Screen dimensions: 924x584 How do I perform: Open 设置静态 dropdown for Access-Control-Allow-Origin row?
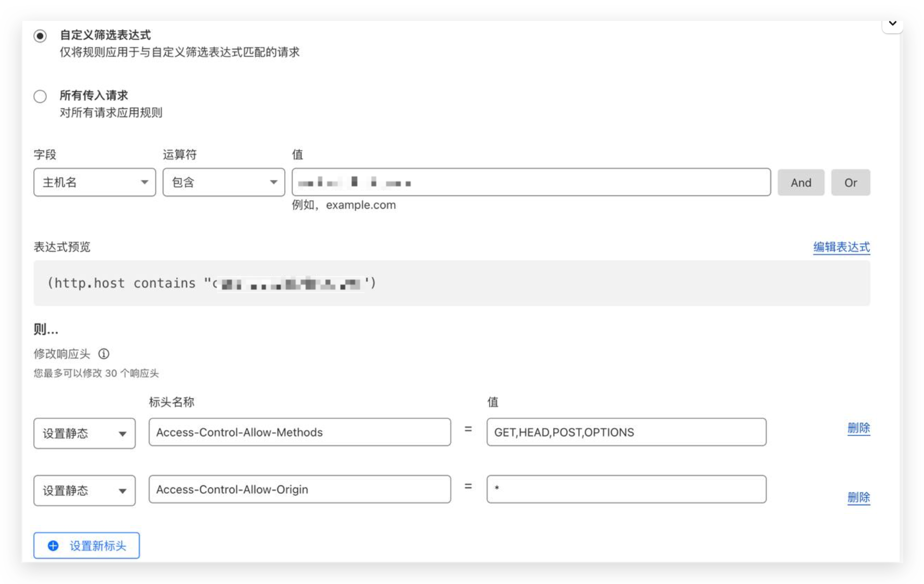click(x=84, y=491)
